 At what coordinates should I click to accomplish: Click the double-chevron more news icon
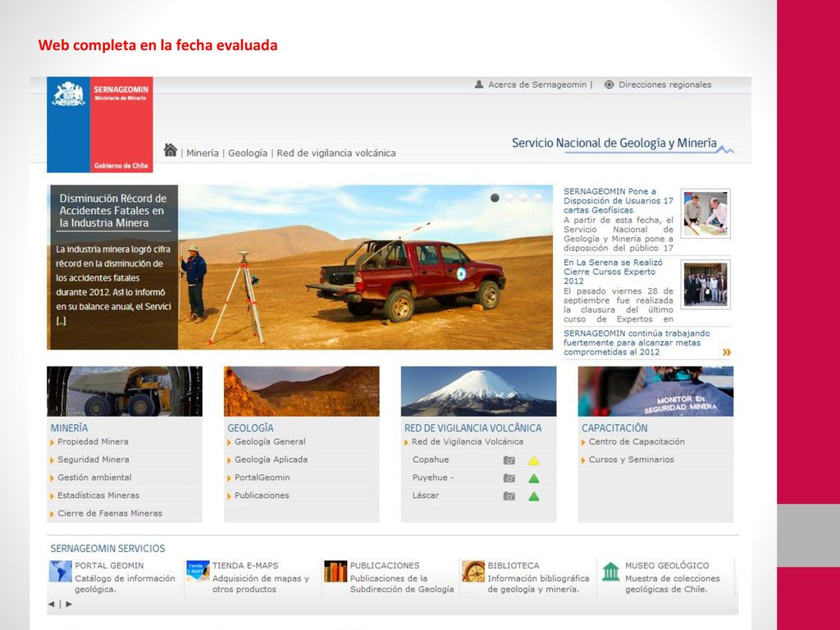point(727,352)
